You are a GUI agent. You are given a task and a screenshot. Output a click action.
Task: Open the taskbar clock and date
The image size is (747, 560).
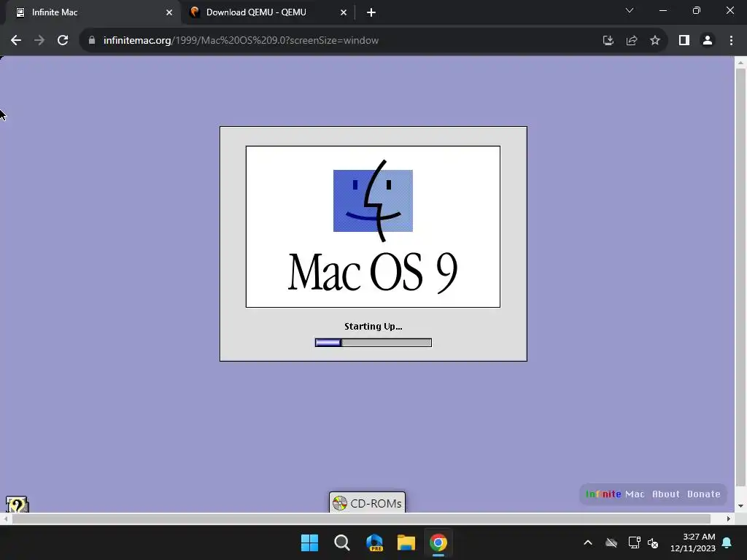coord(693,542)
